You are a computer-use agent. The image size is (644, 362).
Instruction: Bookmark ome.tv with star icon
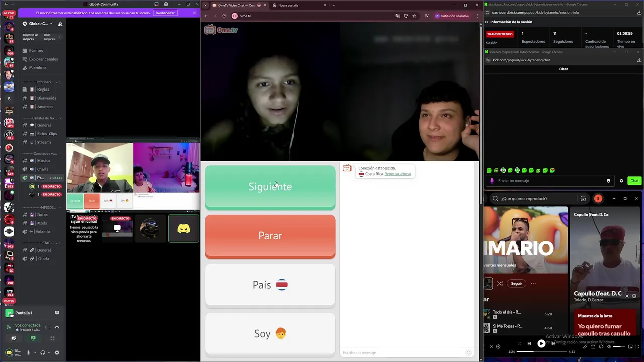pos(414,16)
